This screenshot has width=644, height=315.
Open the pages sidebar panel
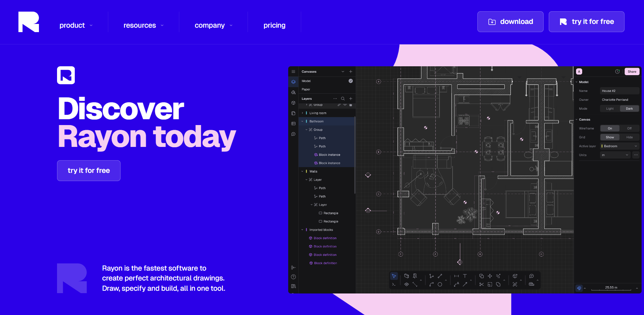point(293,113)
